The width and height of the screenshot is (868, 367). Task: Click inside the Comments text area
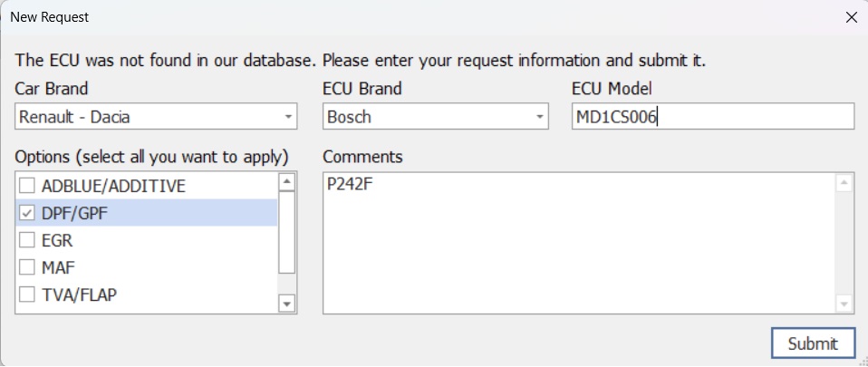click(x=580, y=243)
